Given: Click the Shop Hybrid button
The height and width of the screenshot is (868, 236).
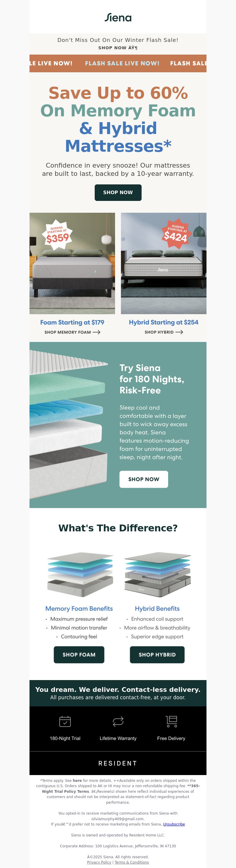Looking at the screenshot, I should click(157, 655).
